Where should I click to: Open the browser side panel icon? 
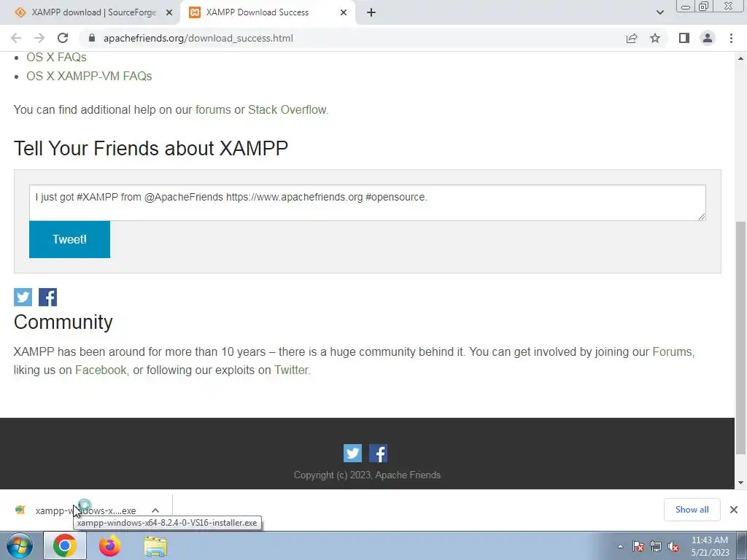pyautogui.click(x=684, y=38)
